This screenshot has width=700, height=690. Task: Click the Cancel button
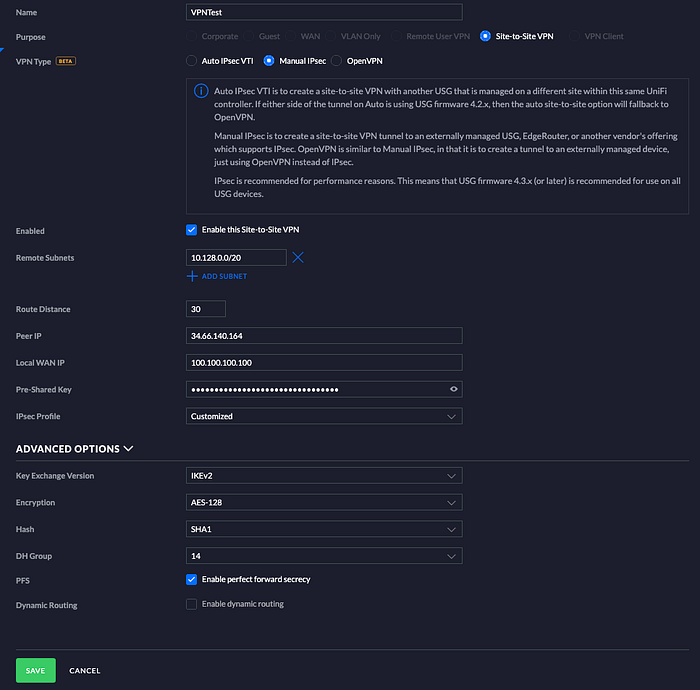[x=85, y=671]
